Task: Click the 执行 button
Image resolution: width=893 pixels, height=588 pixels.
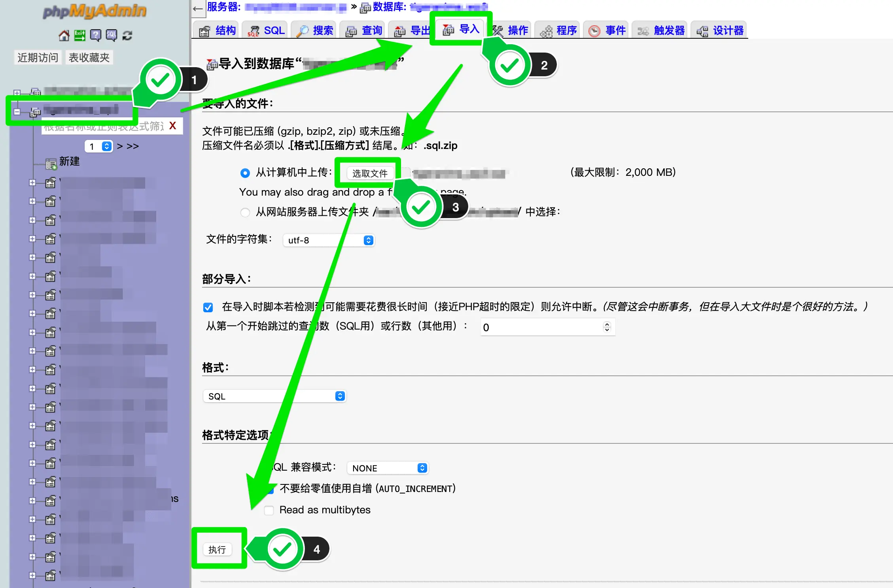Action: [x=217, y=549]
